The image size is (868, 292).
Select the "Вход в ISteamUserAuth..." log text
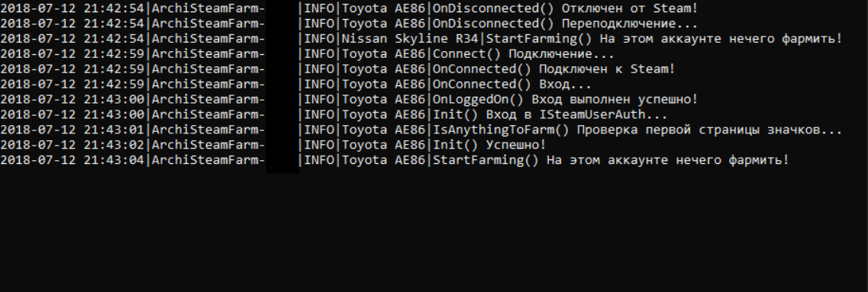tap(577, 115)
